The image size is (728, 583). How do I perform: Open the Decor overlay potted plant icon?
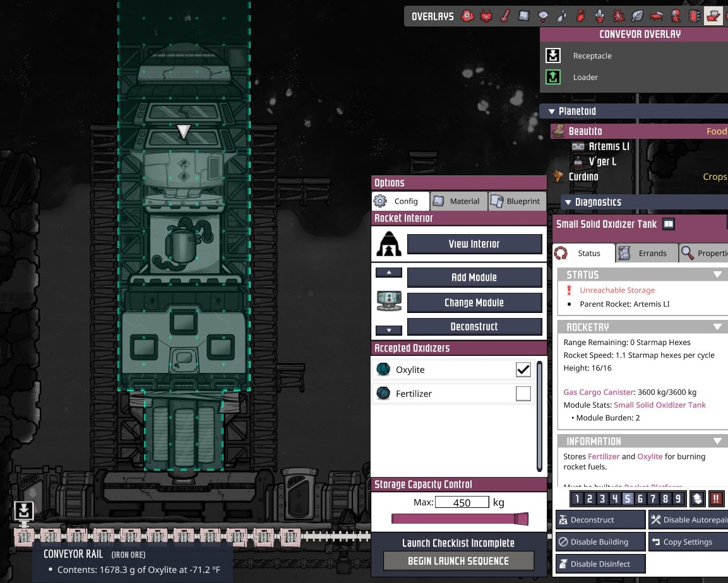[x=600, y=16]
